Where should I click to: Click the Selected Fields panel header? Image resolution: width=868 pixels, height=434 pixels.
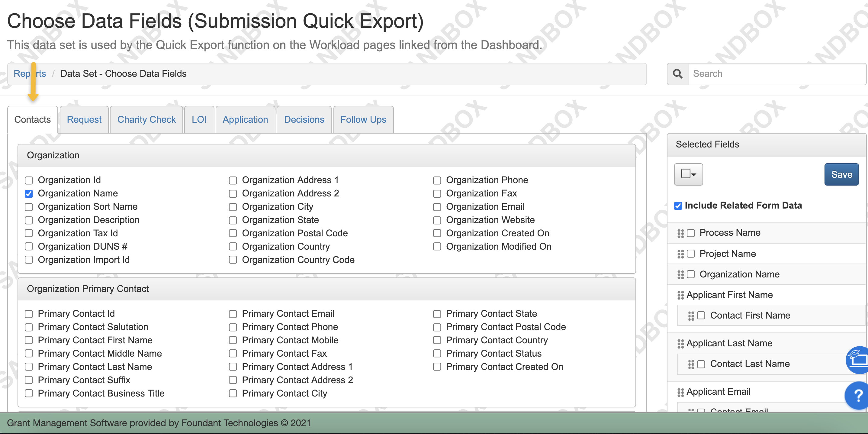tap(767, 145)
